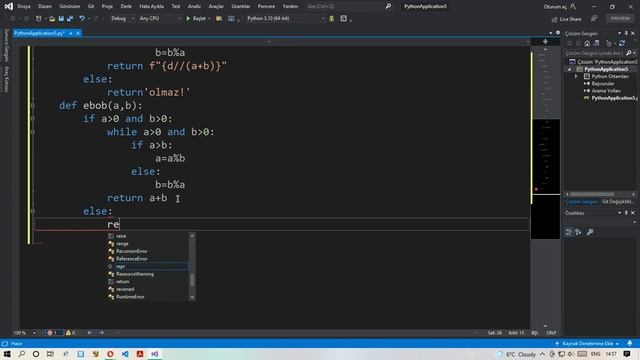Select 'repr' in autocomplete list

(x=148, y=267)
